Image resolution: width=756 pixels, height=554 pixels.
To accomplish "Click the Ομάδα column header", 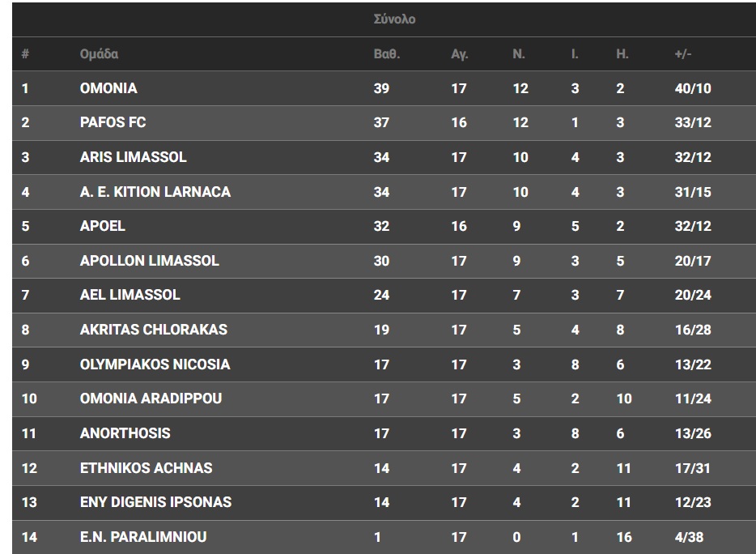I will pos(99,54).
